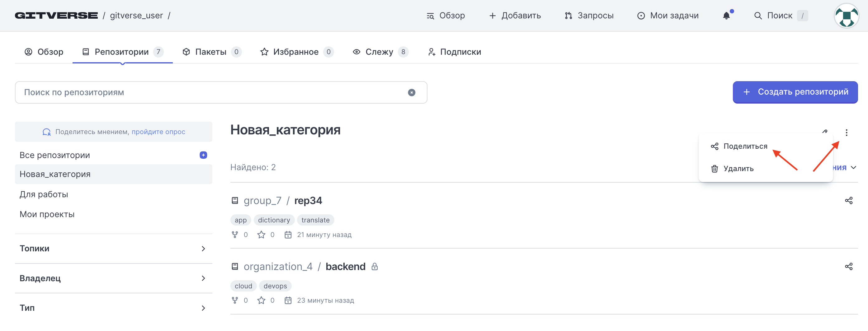This screenshot has height=331, width=868.
Task: Click the repository icon before group_7
Action: tap(235, 201)
